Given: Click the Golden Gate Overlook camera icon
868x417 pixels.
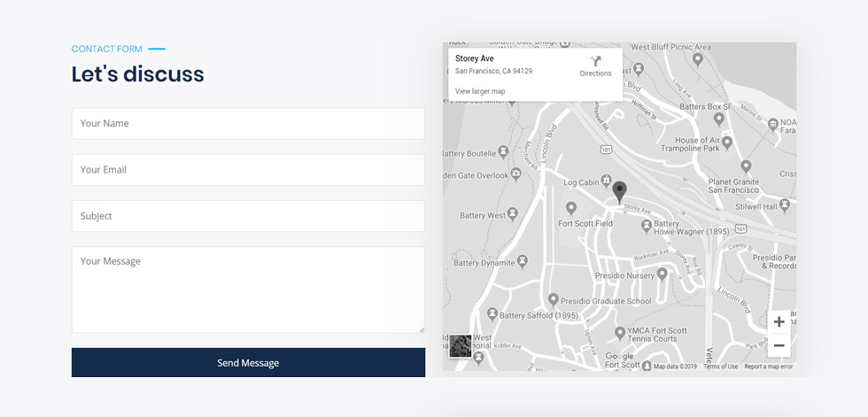Looking at the screenshot, I should [515, 174].
